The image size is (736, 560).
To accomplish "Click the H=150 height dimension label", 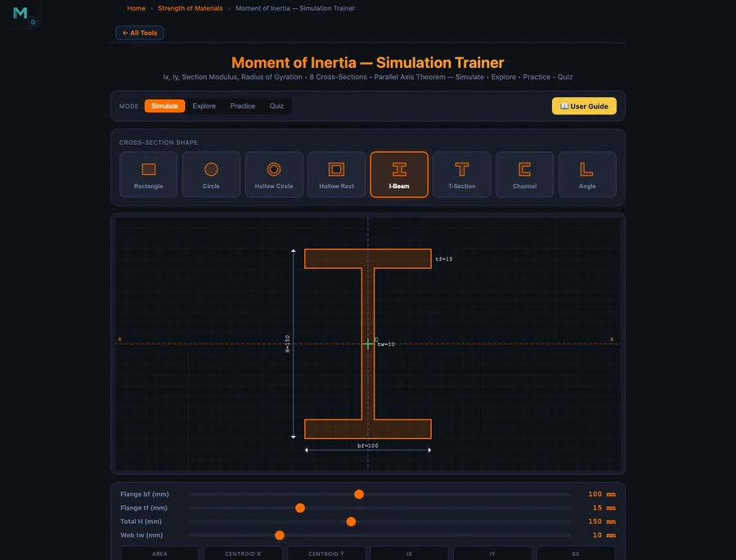I will tap(287, 343).
